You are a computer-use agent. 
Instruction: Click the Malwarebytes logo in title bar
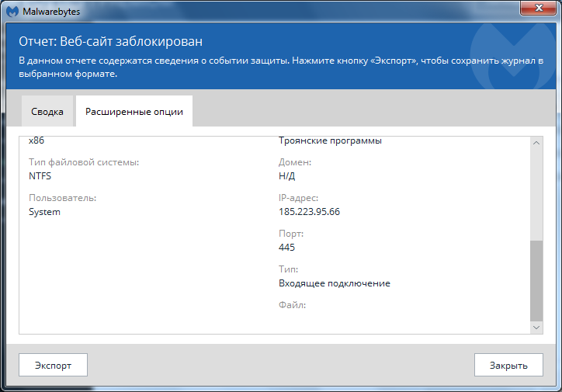click(12, 12)
